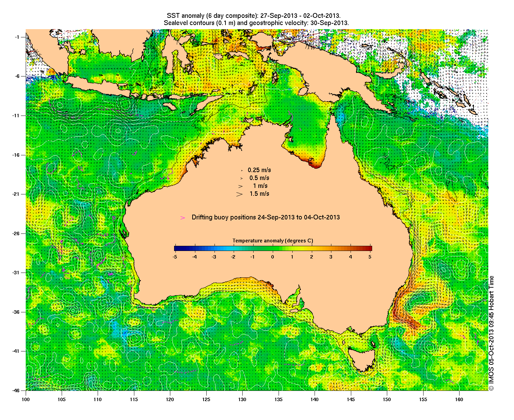Click the colorbar tick label '4'

point(351,256)
